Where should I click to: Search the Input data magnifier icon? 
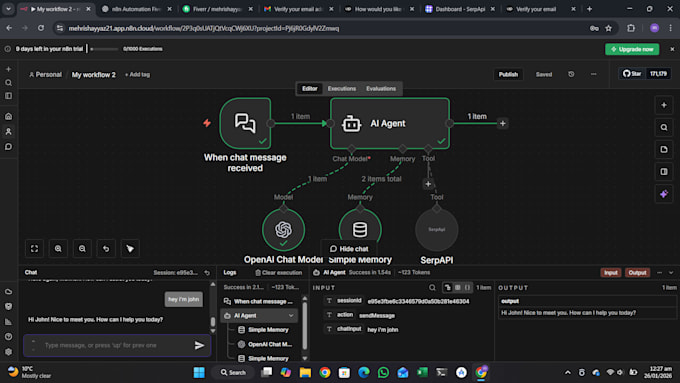coord(432,287)
